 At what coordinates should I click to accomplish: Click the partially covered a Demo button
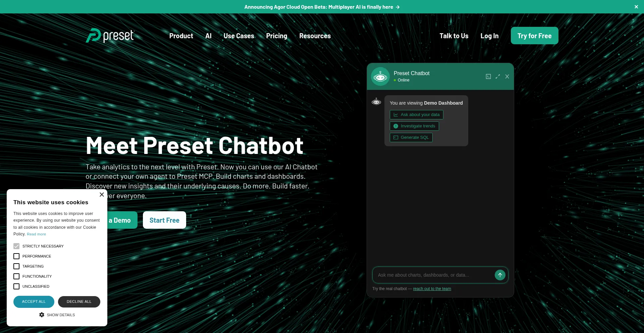coord(122,220)
